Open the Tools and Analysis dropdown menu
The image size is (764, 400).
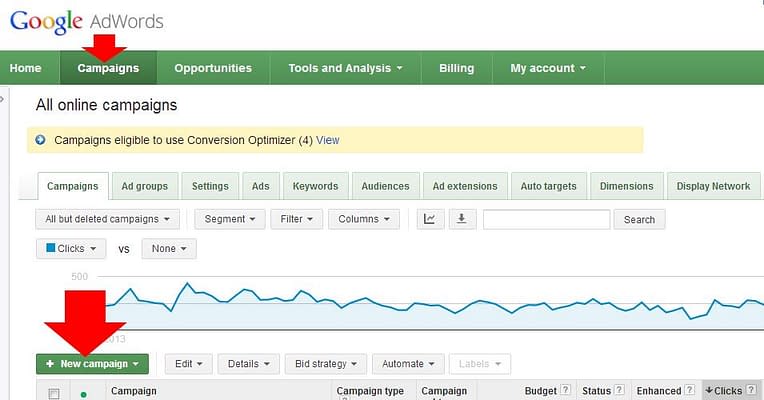tap(345, 68)
